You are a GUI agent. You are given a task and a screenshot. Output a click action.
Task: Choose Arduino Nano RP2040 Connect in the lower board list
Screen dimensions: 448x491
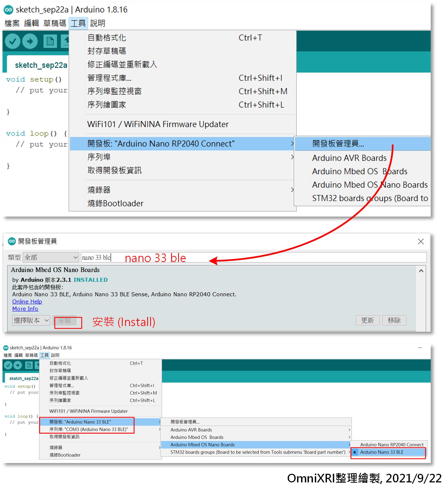point(389,445)
